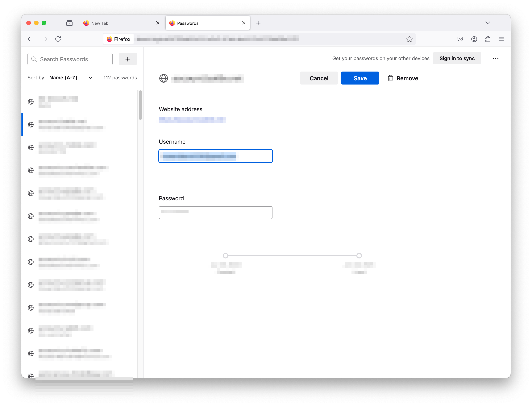The width and height of the screenshot is (532, 406).
Task: Remove this saved login
Action: (x=403, y=78)
